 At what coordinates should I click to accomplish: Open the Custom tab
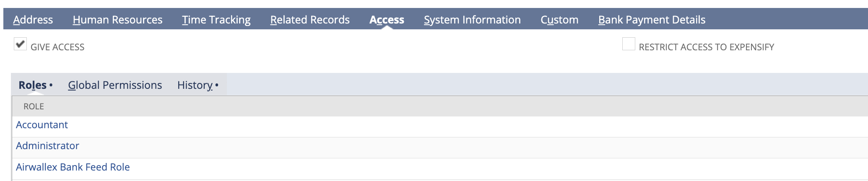[559, 20]
